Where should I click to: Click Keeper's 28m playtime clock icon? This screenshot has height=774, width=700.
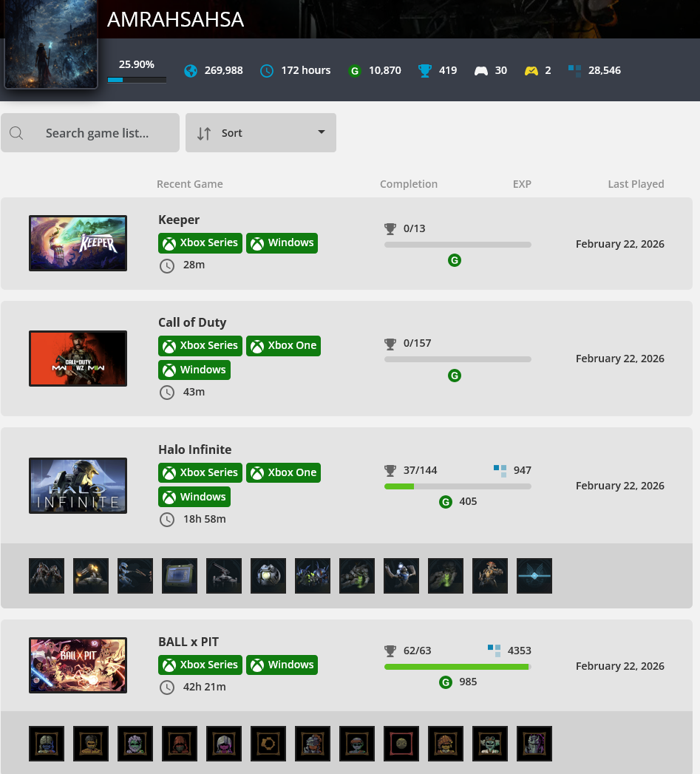pyautogui.click(x=167, y=265)
